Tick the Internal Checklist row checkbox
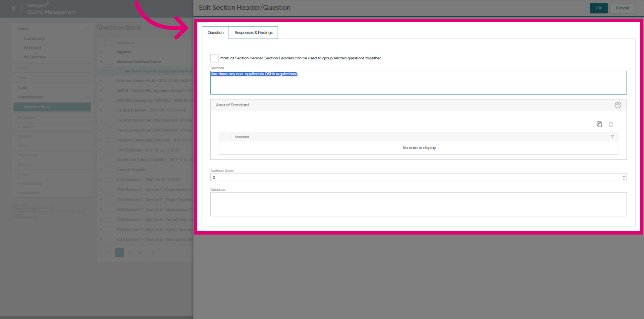Viewport: 644px width, 319px height. click(x=109, y=170)
